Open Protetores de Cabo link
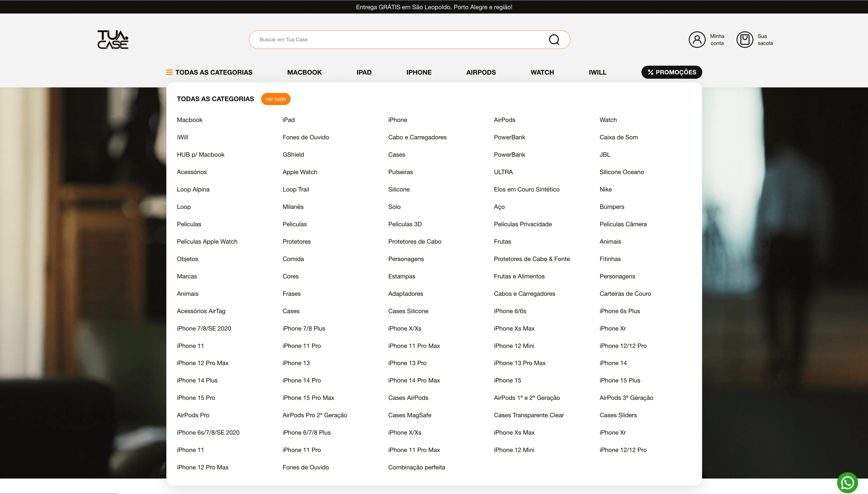 coord(414,242)
